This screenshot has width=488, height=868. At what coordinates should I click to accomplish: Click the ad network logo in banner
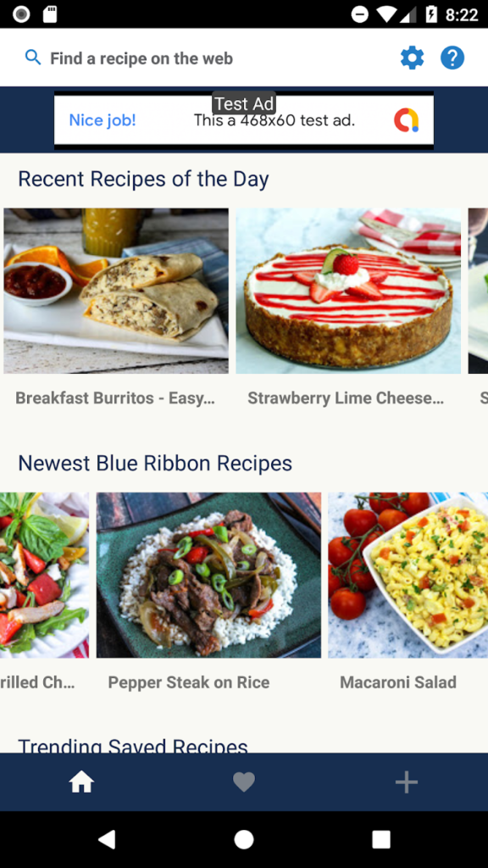pyautogui.click(x=407, y=120)
